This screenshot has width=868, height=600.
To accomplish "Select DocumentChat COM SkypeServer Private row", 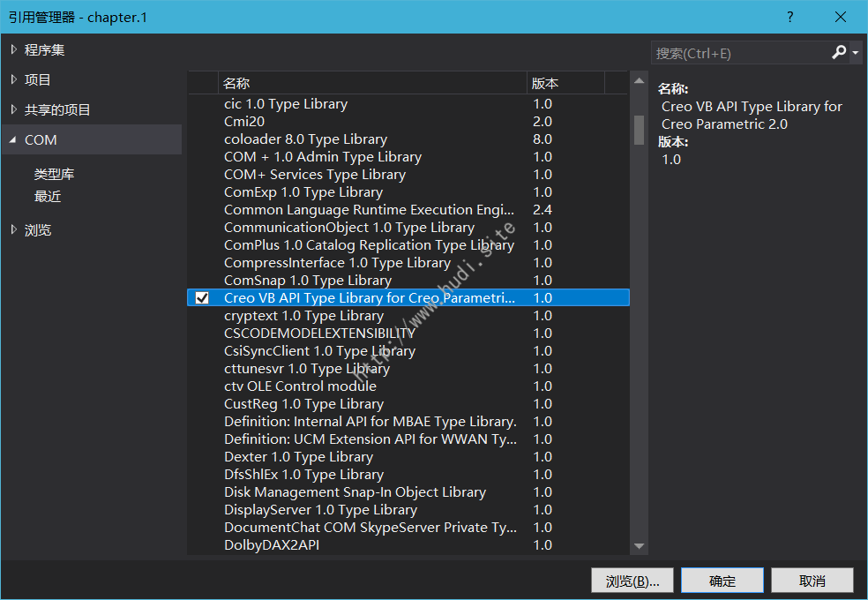I will click(408, 528).
